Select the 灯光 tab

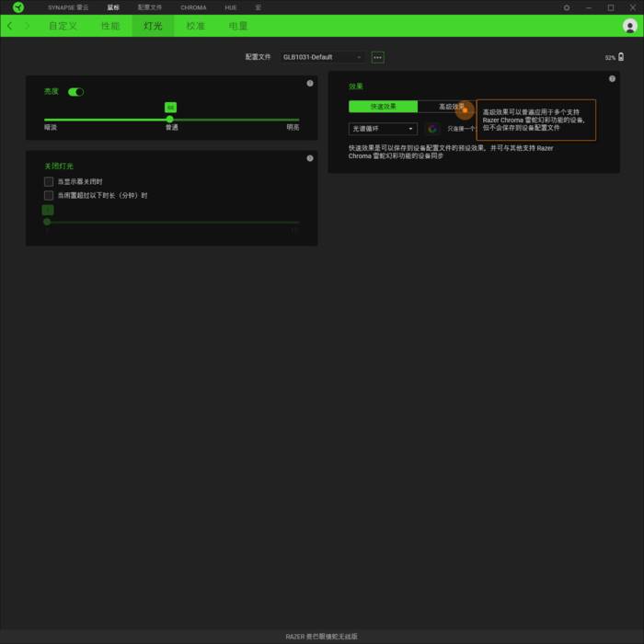click(x=153, y=26)
